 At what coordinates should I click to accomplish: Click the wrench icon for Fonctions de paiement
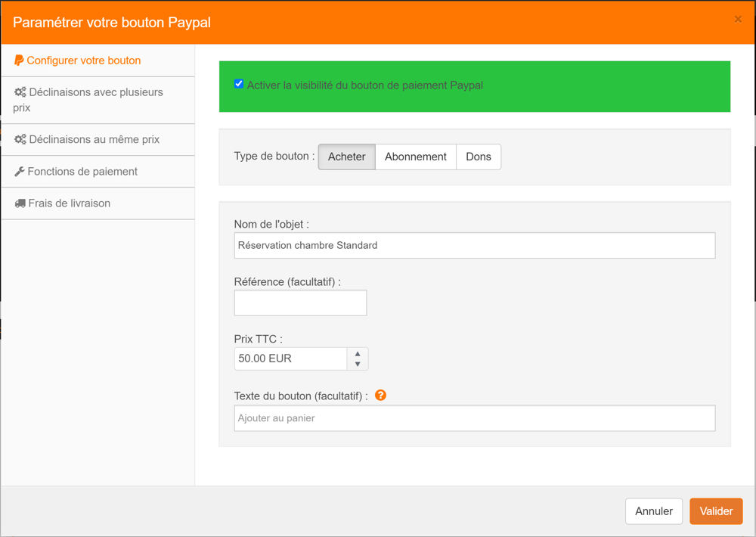(x=20, y=172)
